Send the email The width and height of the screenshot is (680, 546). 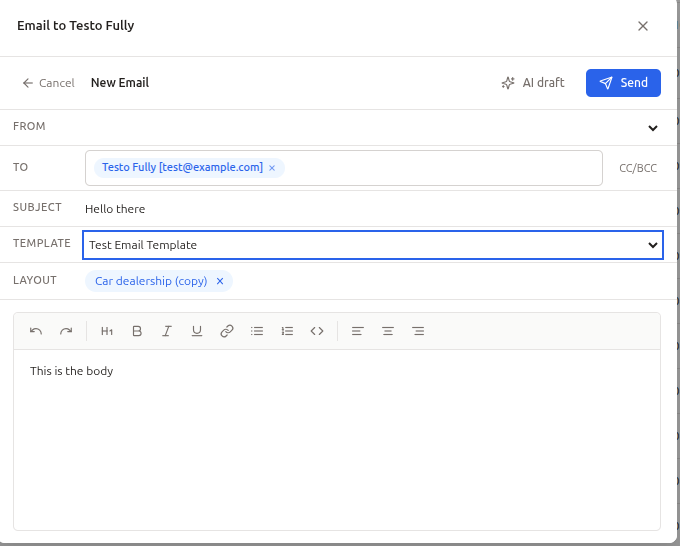coord(623,83)
